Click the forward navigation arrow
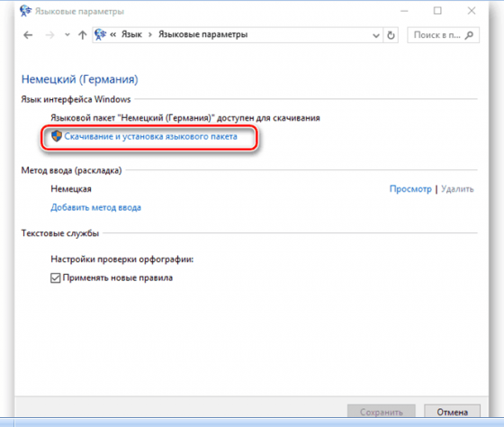 click(x=49, y=35)
